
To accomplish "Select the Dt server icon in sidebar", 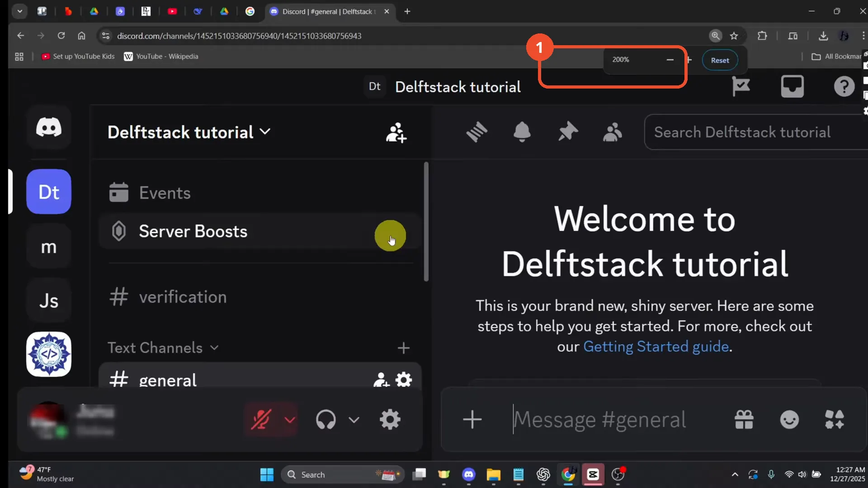I will coord(49,192).
